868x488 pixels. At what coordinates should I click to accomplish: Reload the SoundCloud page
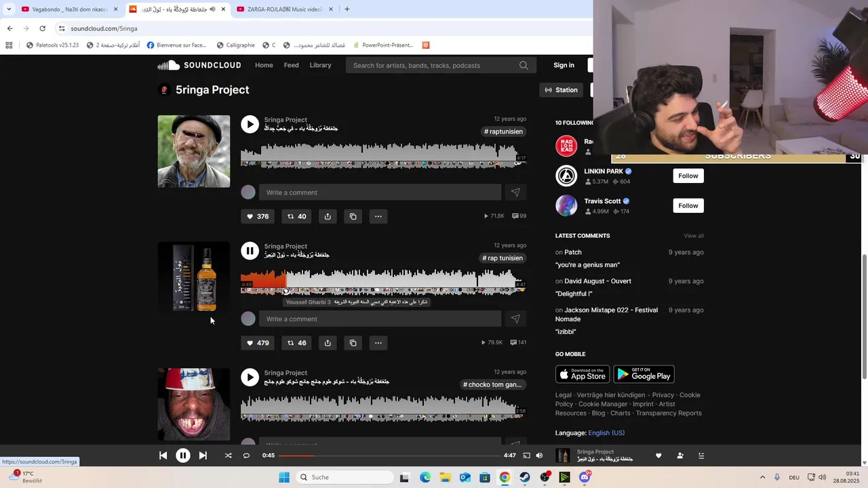pyautogui.click(x=42, y=28)
